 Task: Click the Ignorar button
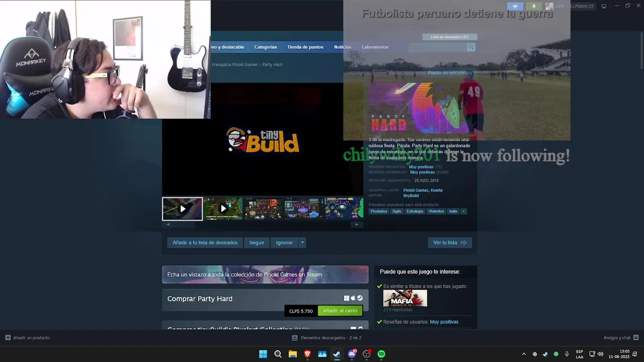tap(284, 242)
